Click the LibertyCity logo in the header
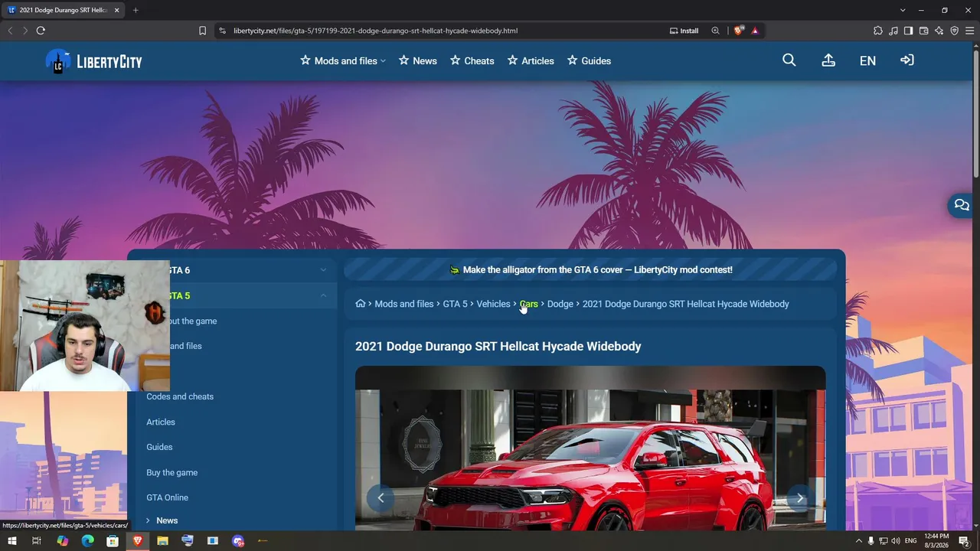This screenshot has height=551, width=980. (94, 61)
